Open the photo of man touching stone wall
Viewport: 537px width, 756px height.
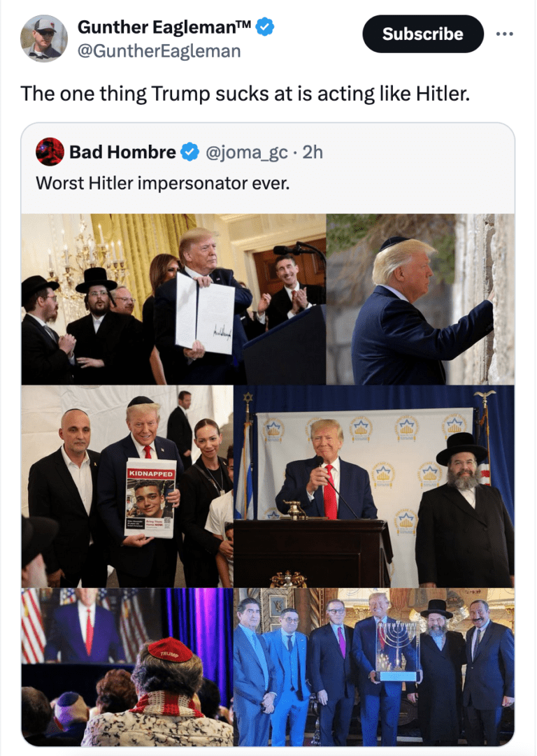[x=420, y=299]
